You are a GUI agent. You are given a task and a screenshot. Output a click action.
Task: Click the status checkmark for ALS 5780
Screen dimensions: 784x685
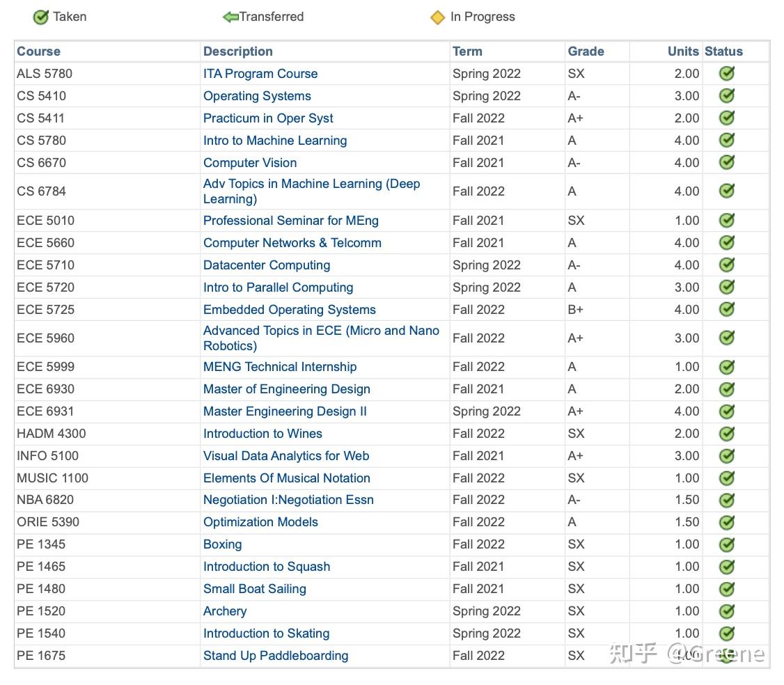(x=727, y=74)
